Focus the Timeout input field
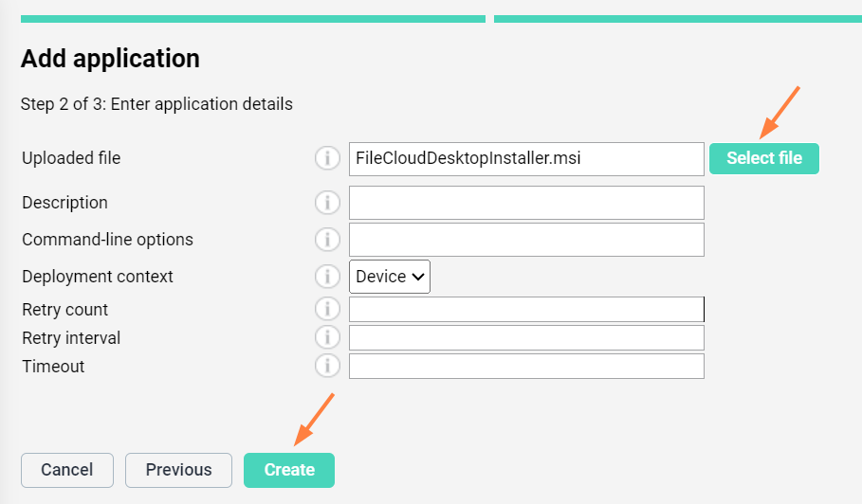The image size is (862, 504). tap(526, 367)
